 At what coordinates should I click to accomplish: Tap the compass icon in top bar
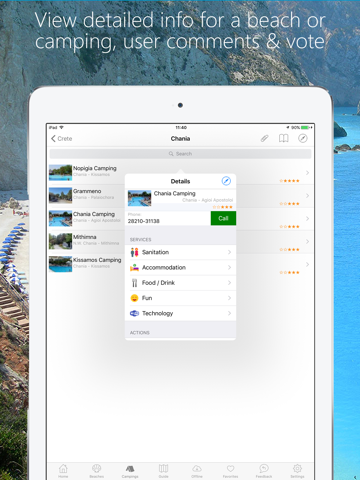click(303, 138)
